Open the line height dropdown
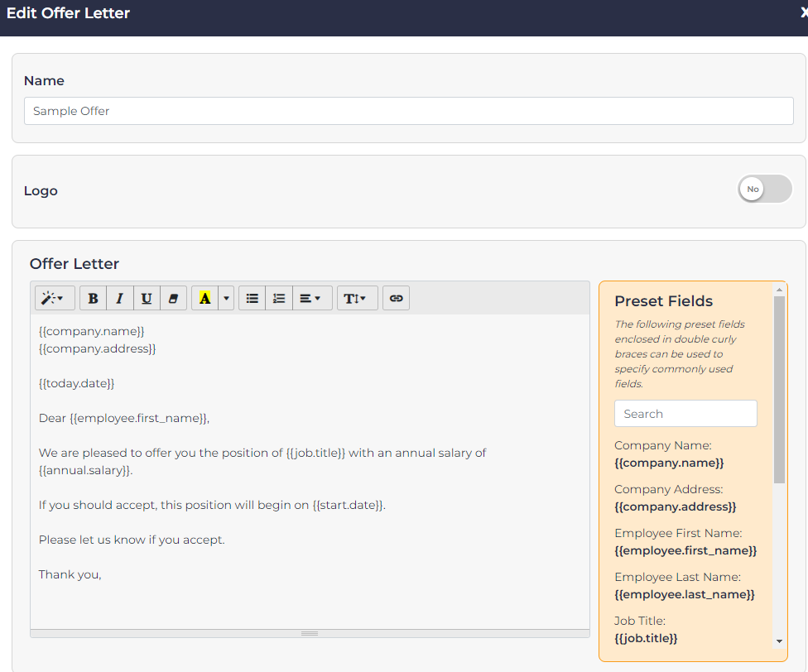Viewport: 808px width, 672px height. coord(356,299)
